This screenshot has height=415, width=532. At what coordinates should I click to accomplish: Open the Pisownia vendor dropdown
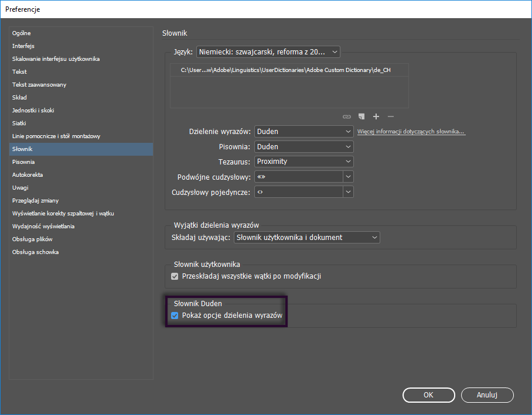[x=304, y=147]
